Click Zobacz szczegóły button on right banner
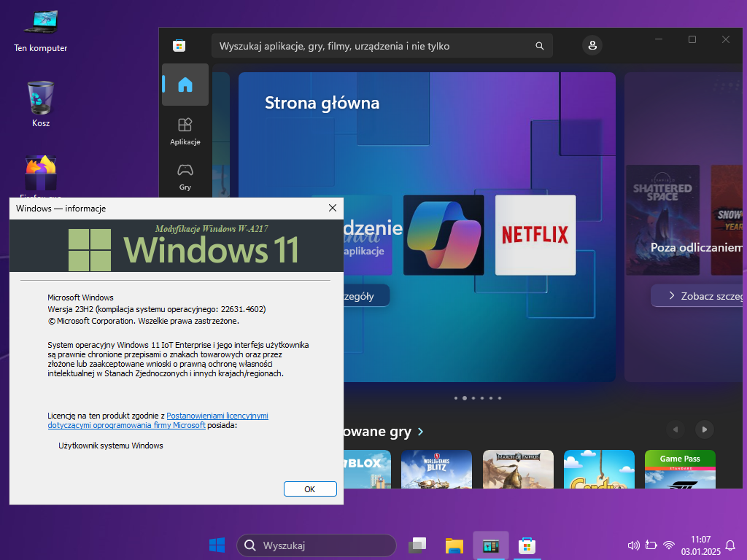The width and height of the screenshot is (747, 560). [x=698, y=296]
